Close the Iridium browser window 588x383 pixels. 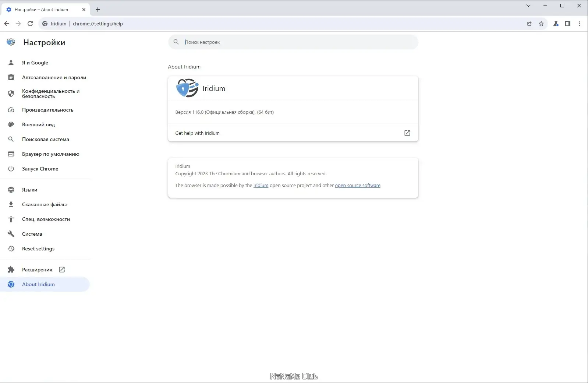click(579, 6)
